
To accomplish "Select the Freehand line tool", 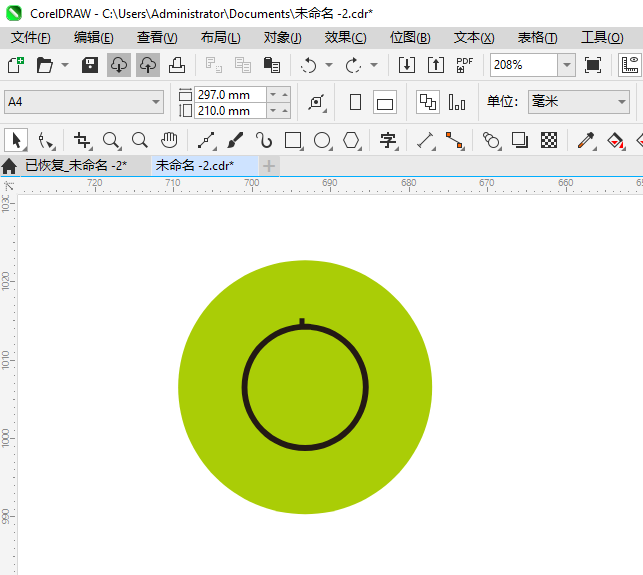I will pos(207,141).
